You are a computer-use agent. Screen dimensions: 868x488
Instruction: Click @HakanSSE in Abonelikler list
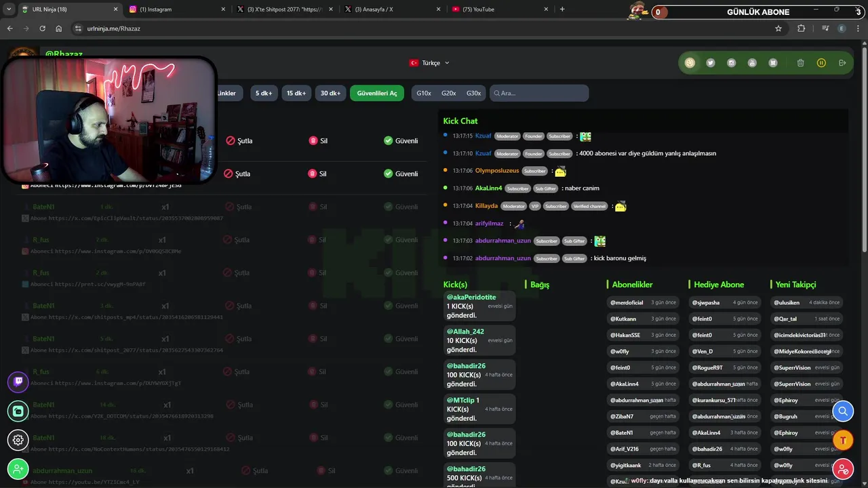tap(625, 335)
